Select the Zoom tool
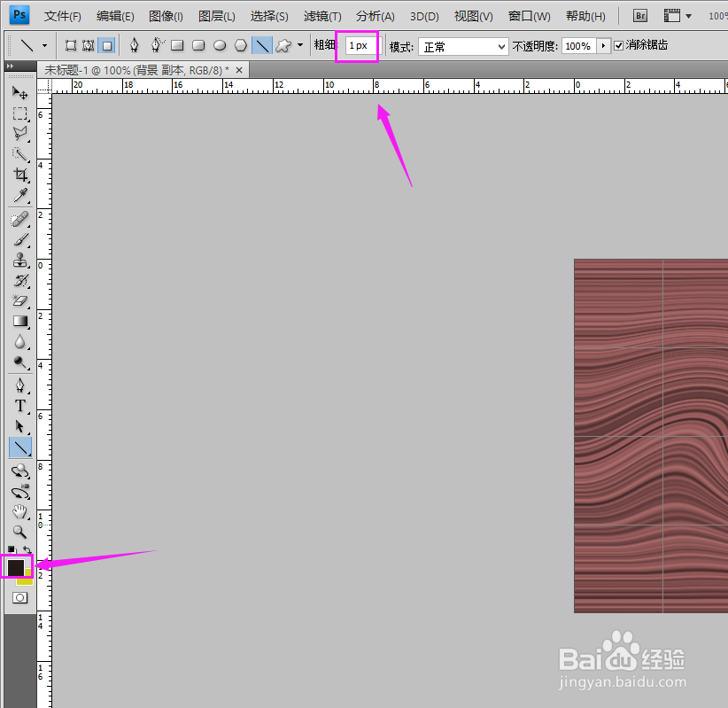Viewport: 728px width, 708px height. (x=19, y=532)
